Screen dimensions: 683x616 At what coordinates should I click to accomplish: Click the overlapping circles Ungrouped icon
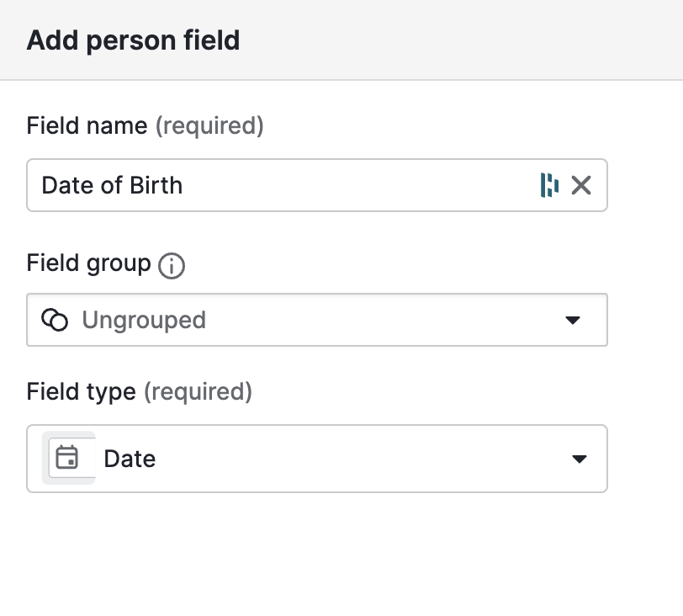(55, 320)
